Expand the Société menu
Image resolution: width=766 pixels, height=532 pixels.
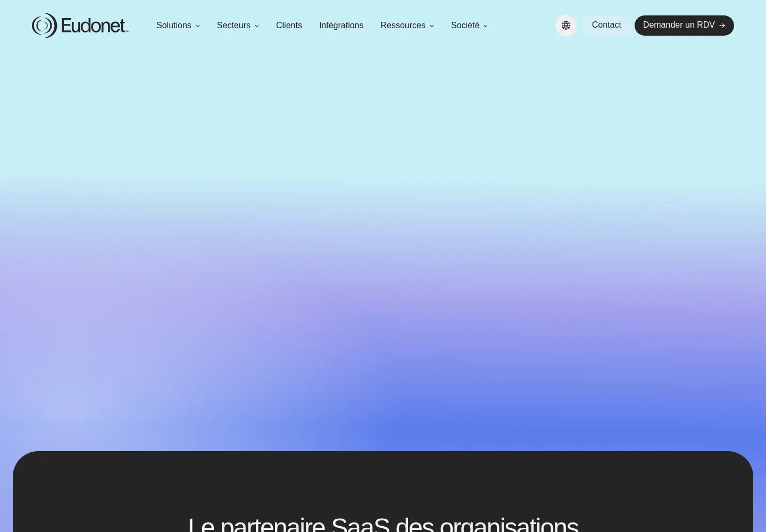469,26
